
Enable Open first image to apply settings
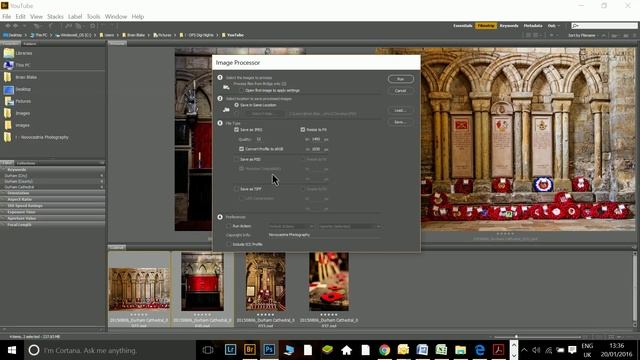coord(241,90)
